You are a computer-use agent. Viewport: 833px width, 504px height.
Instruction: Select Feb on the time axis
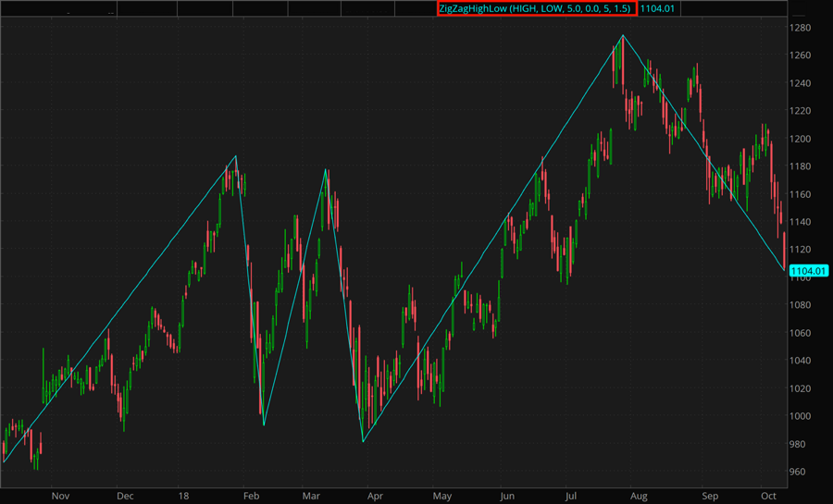point(251,496)
